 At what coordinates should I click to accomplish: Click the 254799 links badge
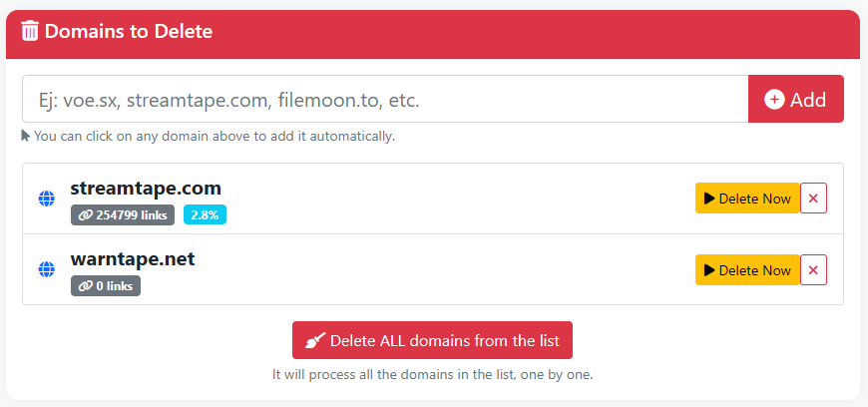point(123,214)
